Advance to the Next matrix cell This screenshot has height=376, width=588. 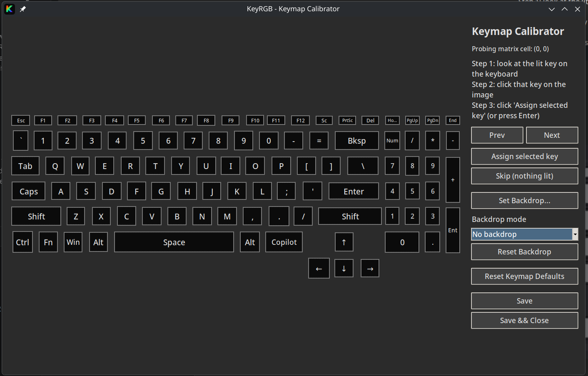click(552, 135)
